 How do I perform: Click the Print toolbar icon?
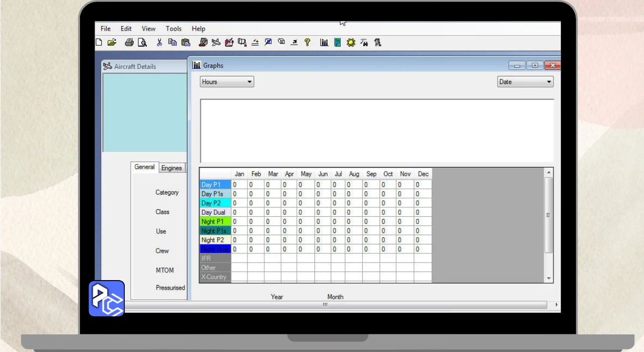(x=129, y=43)
